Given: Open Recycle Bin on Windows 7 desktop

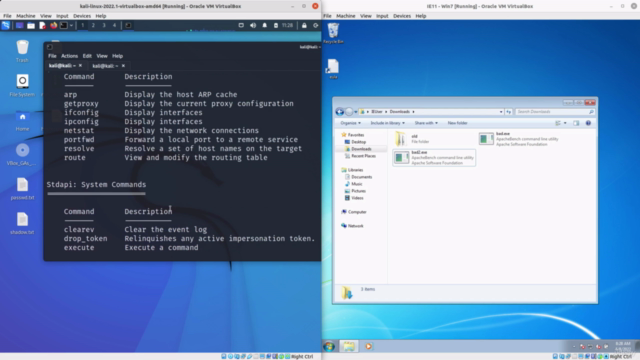Looking at the screenshot, I should tap(333, 33).
